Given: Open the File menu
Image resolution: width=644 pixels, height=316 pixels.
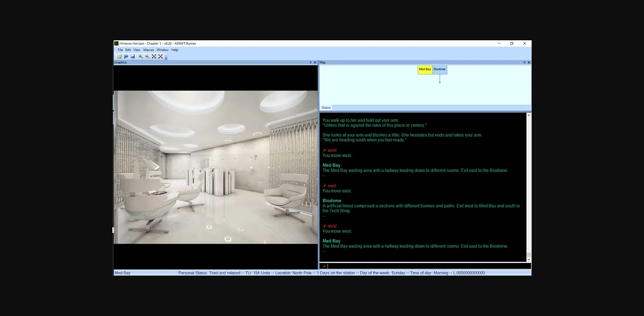Looking at the screenshot, I should point(120,50).
